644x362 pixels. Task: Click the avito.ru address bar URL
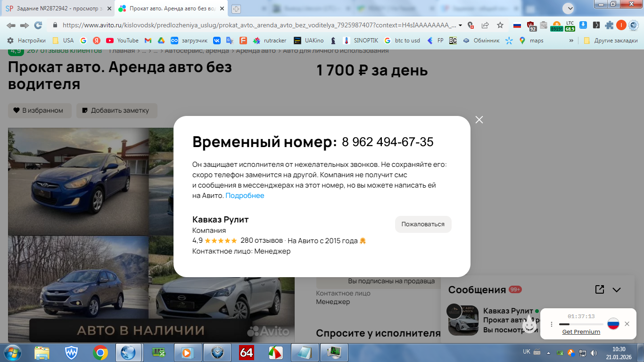tap(259, 25)
